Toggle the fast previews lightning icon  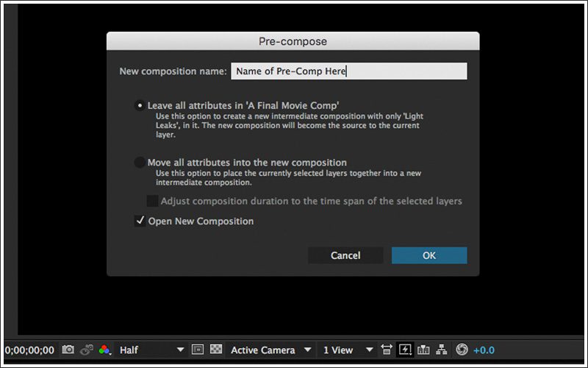[405, 350]
